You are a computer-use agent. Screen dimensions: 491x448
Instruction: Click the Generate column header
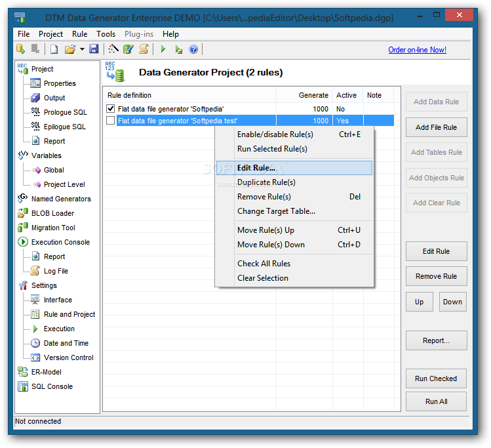click(304, 95)
